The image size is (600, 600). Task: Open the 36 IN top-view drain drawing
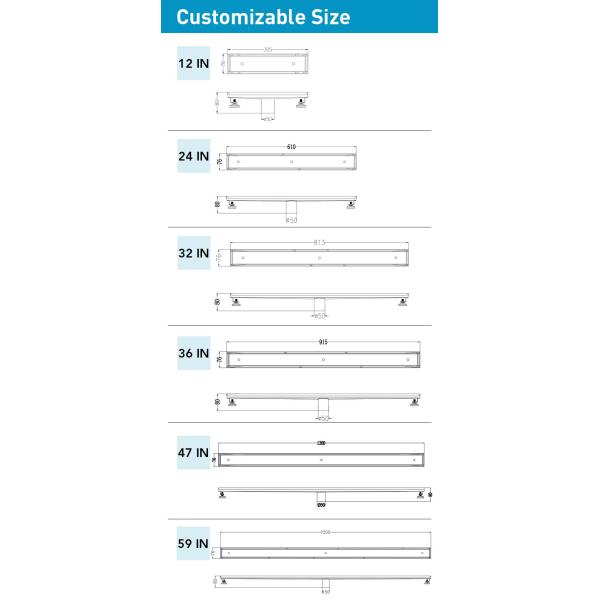[x=326, y=357]
